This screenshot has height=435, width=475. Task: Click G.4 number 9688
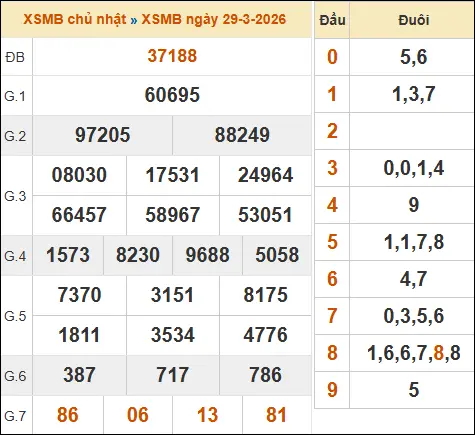coord(207,255)
